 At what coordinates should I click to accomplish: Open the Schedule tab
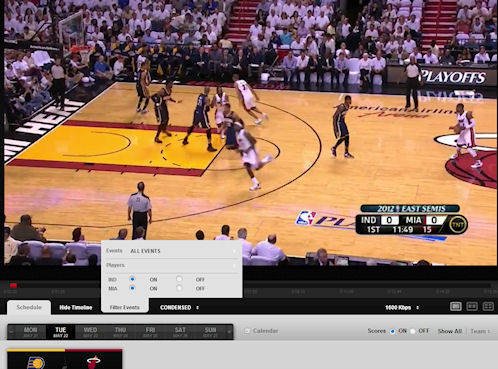click(x=29, y=307)
